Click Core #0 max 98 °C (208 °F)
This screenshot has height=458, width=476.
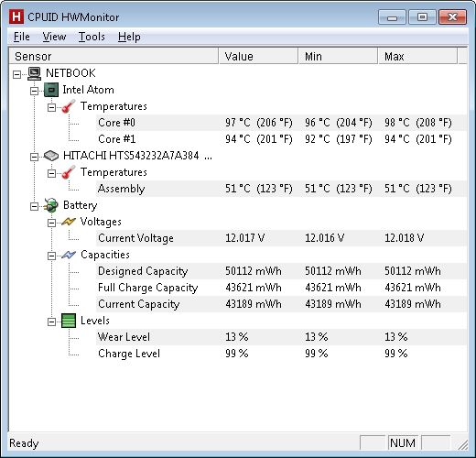click(418, 123)
